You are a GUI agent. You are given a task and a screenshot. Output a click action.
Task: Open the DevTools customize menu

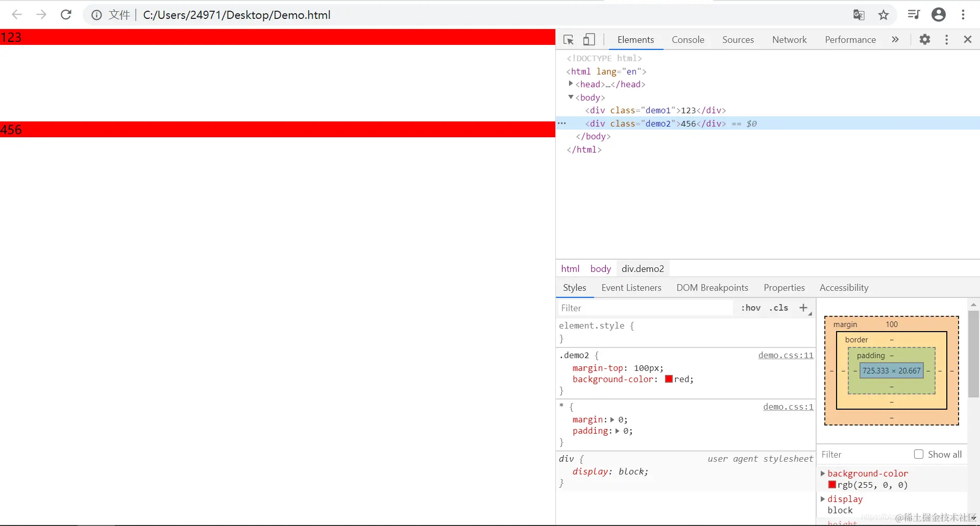pos(947,39)
